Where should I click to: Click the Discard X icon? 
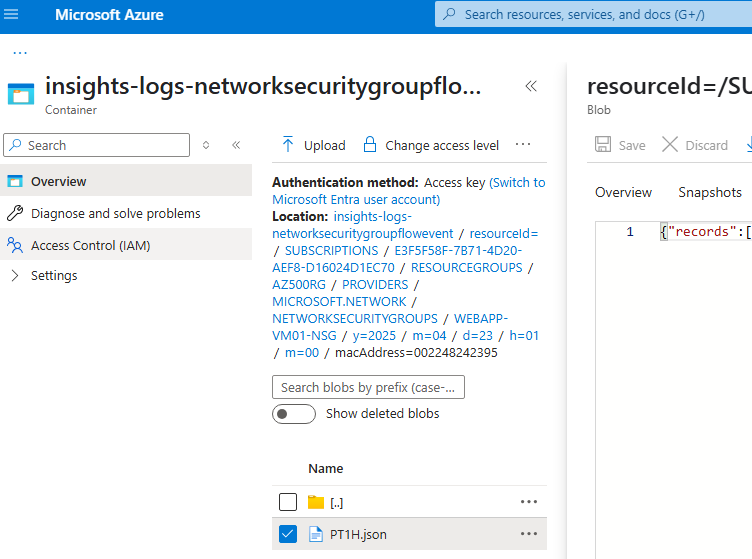(670, 145)
